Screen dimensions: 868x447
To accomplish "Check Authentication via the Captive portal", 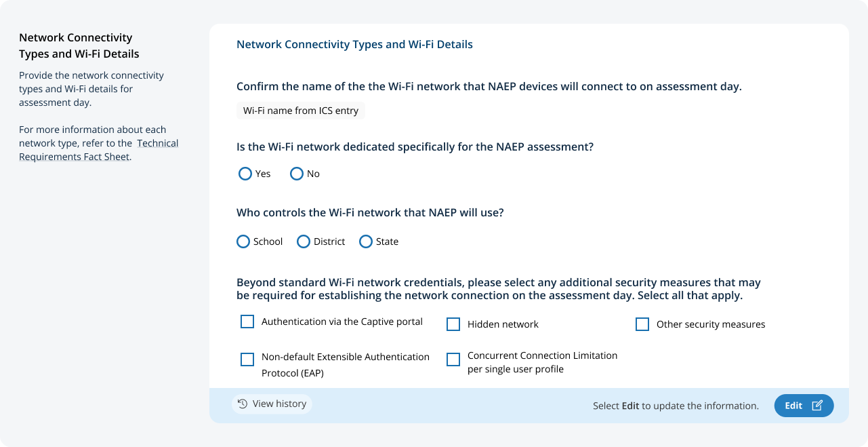I will (x=247, y=322).
